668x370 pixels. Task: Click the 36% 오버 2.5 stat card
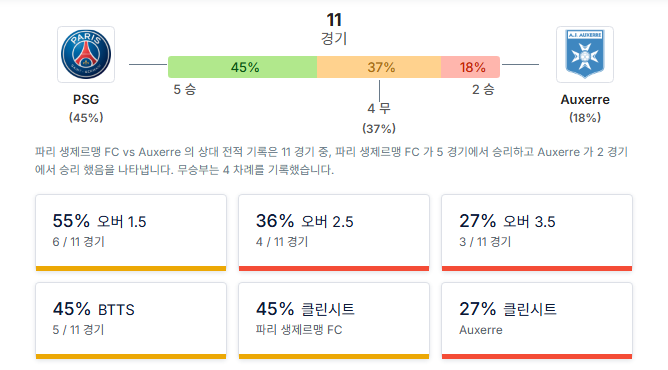[x=334, y=232]
